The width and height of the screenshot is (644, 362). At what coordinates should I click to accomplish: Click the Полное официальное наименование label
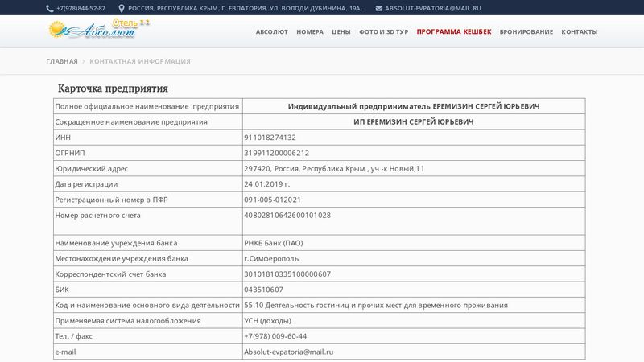pos(147,106)
